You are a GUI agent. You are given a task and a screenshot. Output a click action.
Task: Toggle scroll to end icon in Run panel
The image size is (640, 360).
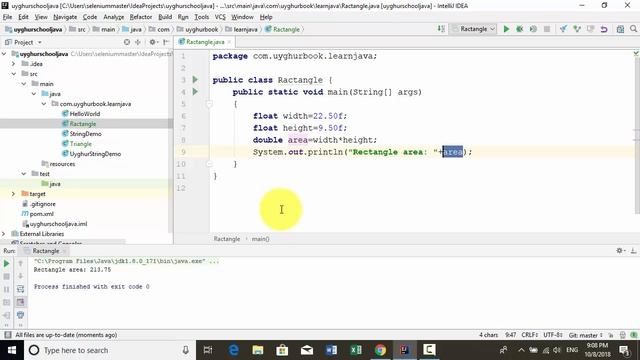pos(20,302)
